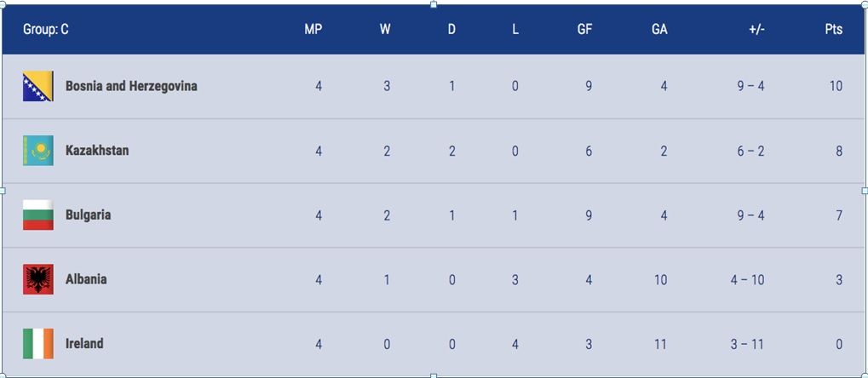868x378 pixels.
Task: Click the Bosnia and Herzegovina flag icon
Action: (38, 86)
